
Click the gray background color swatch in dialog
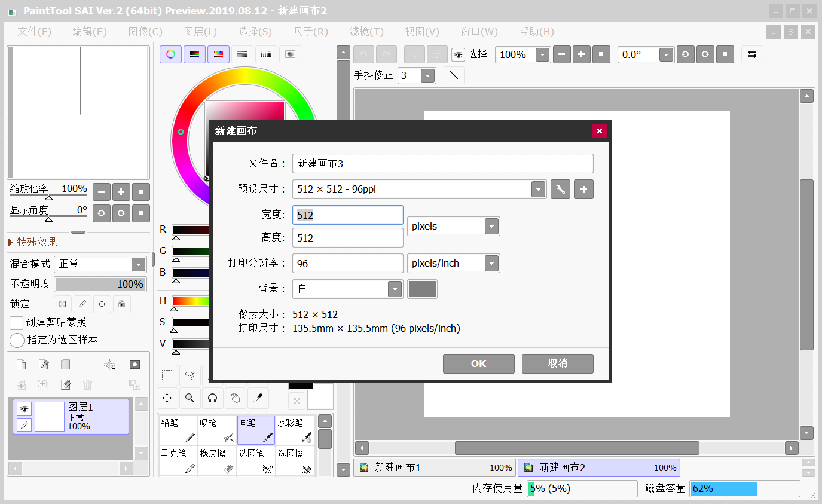(422, 289)
